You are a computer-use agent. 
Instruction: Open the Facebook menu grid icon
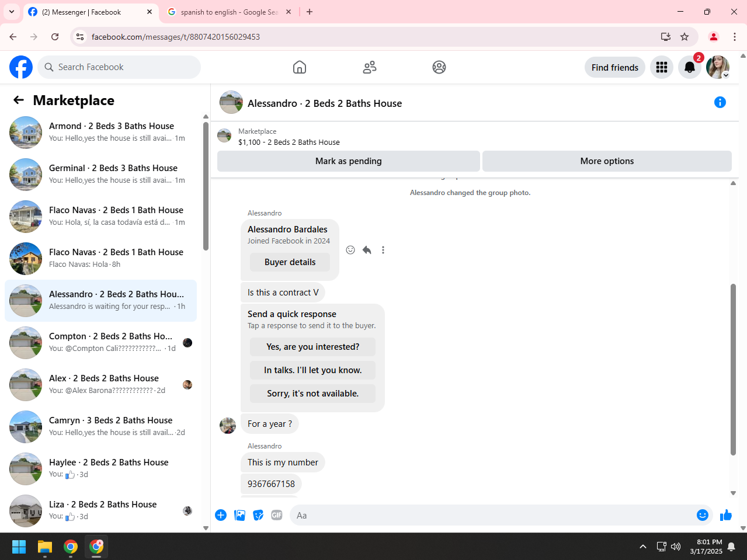662,67
